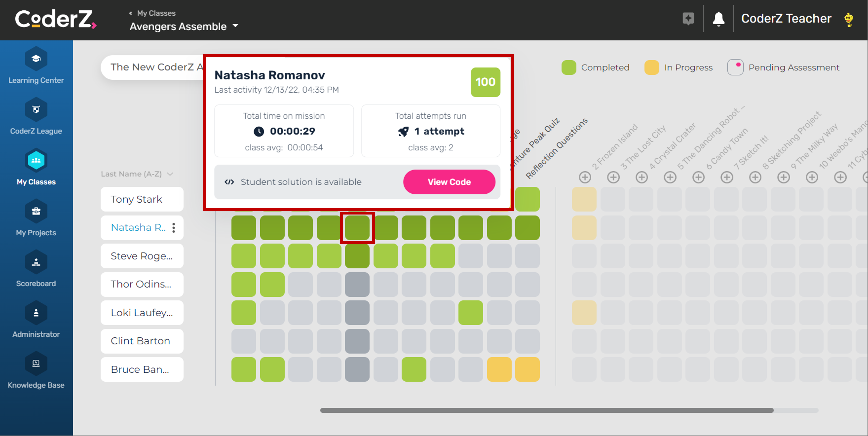
Task: Select student Tony Stark
Action: 142,199
